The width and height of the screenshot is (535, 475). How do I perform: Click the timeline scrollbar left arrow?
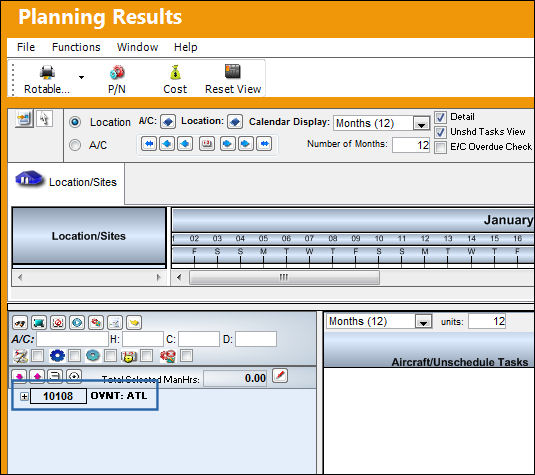[179, 277]
